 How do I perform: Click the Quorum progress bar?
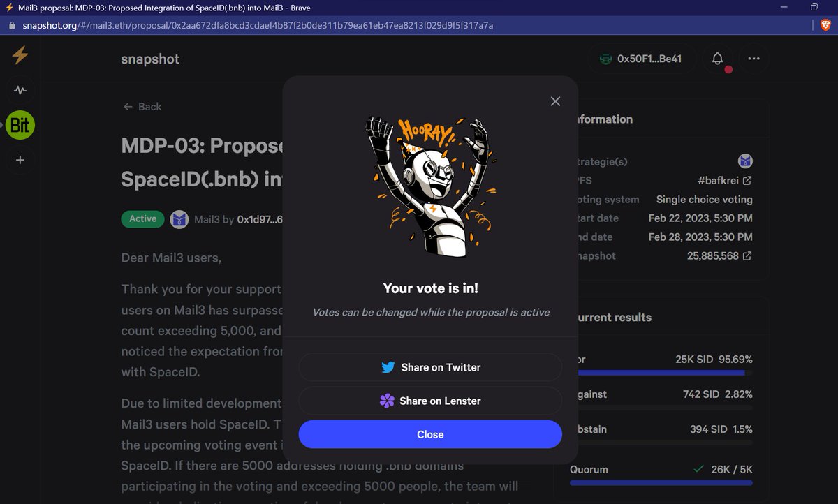tap(661, 482)
